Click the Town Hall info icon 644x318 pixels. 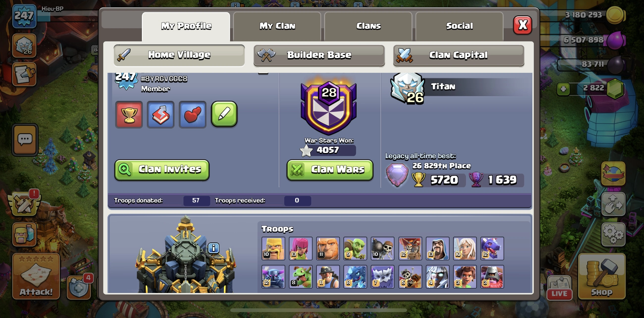click(x=213, y=248)
